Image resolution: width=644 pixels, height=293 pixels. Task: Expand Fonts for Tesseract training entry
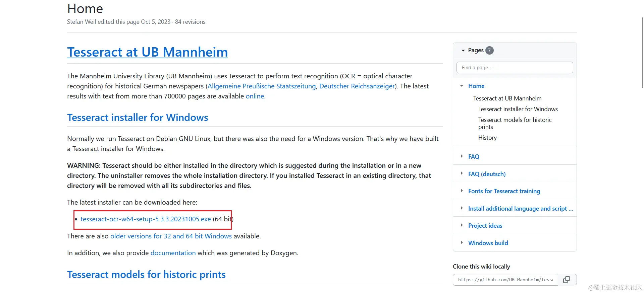(462, 191)
